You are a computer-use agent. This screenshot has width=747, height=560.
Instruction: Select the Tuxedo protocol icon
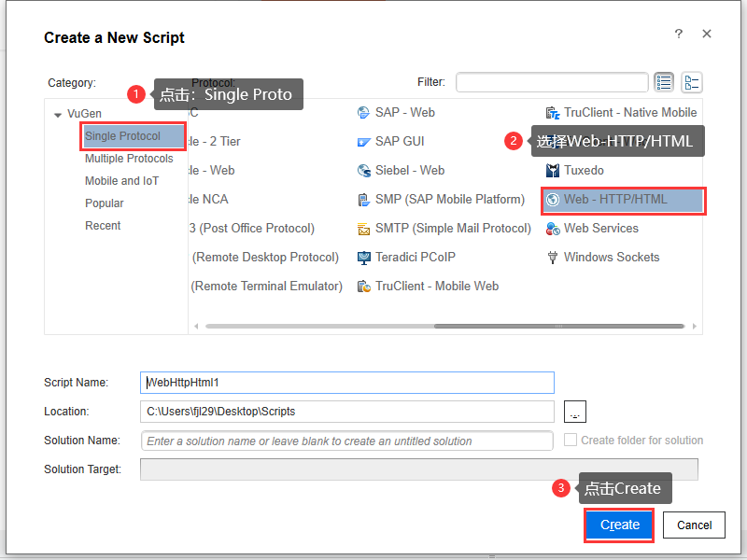(x=553, y=171)
